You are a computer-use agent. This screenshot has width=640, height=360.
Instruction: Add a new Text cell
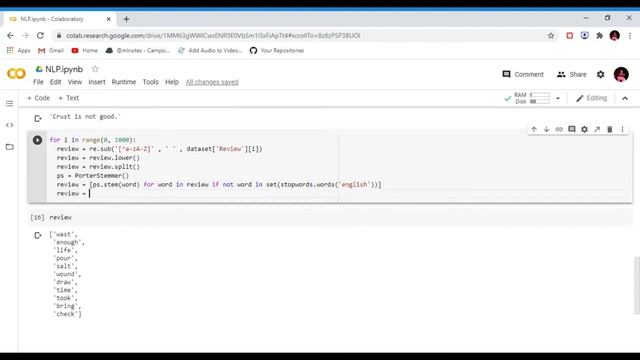[69, 98]
